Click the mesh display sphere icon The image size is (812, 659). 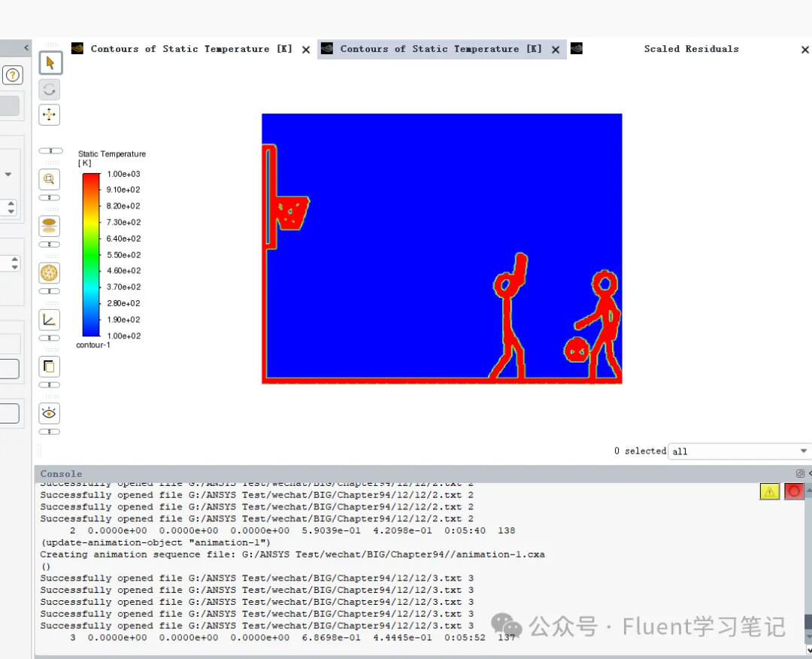(x=50, y=272)
